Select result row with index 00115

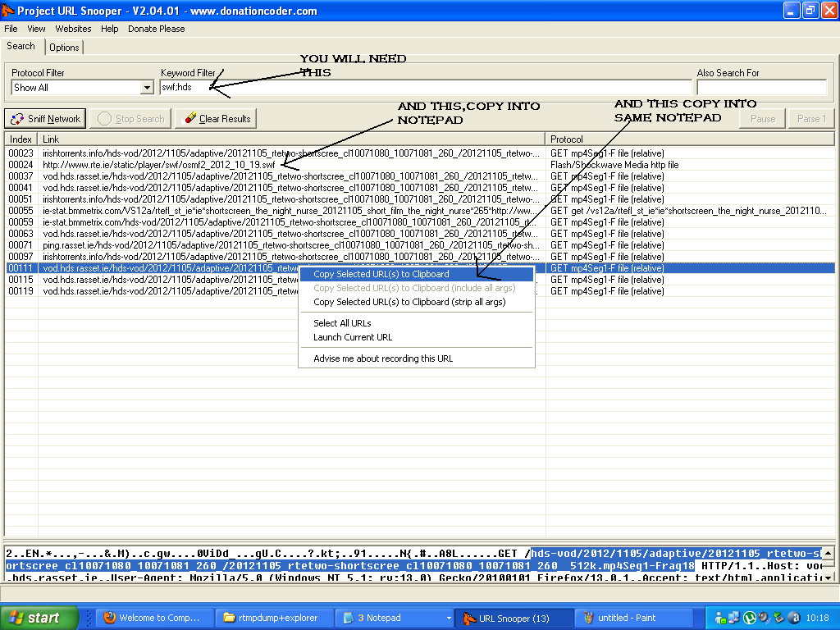point(420,280)
